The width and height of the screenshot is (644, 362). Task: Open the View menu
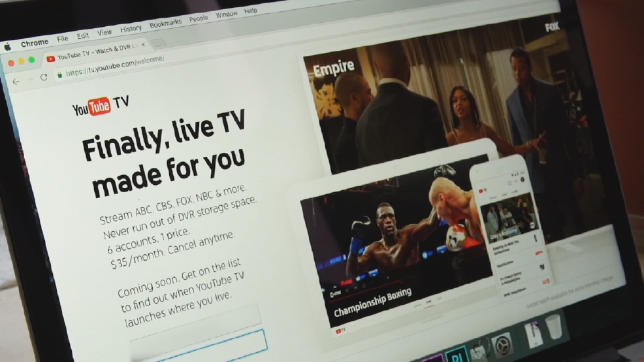coord(105,32)
